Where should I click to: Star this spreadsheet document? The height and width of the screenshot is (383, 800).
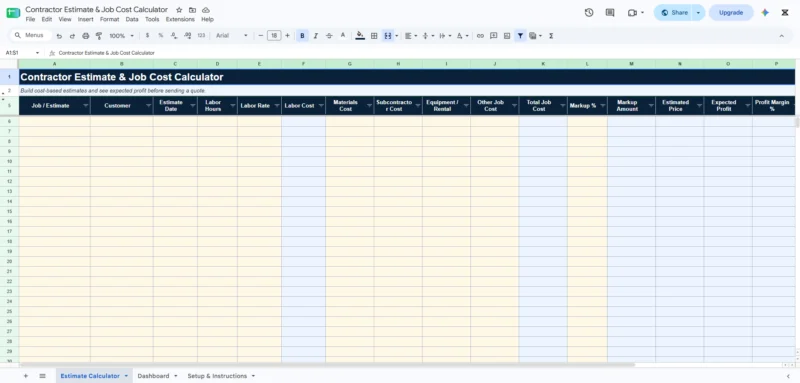[179, 10]
